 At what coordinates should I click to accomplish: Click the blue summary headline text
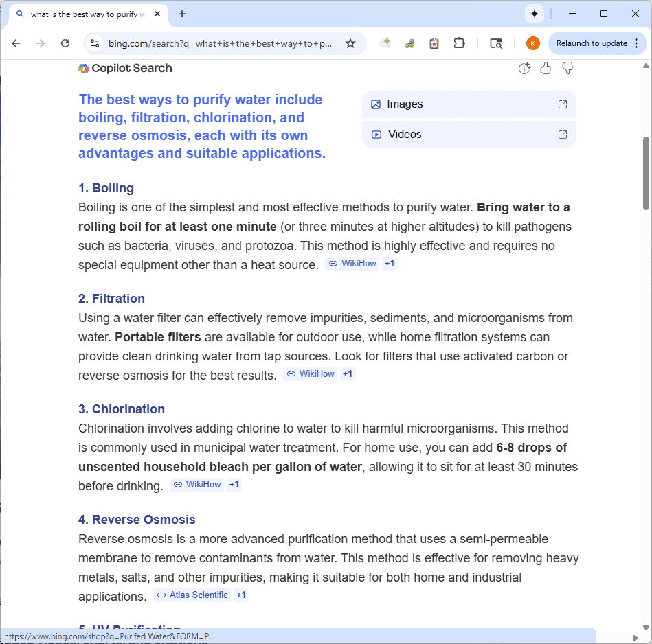(x=202, y=126)
